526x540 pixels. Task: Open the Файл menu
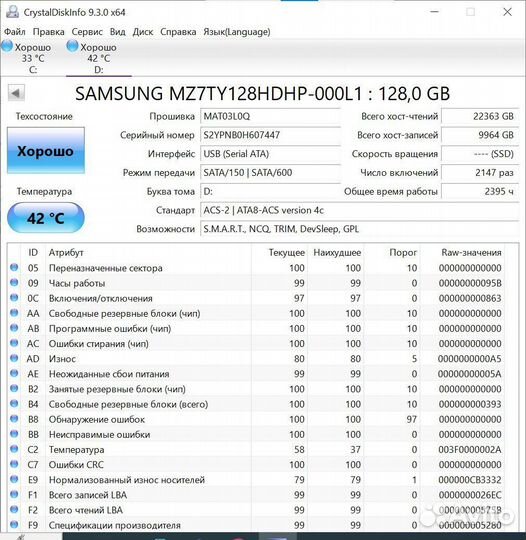pos(14,32)
